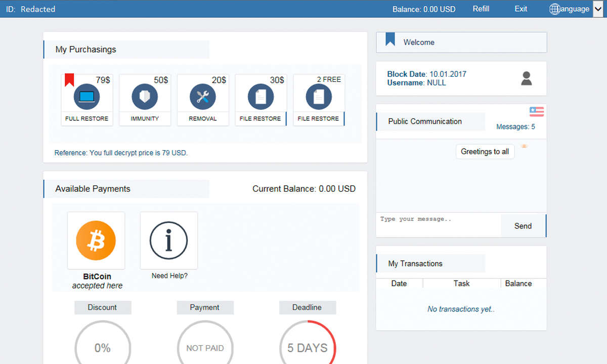The width and height of the screenshot is (607, 364).
Task: Click Exit in the top bar
Action: [x=521, y=9]
